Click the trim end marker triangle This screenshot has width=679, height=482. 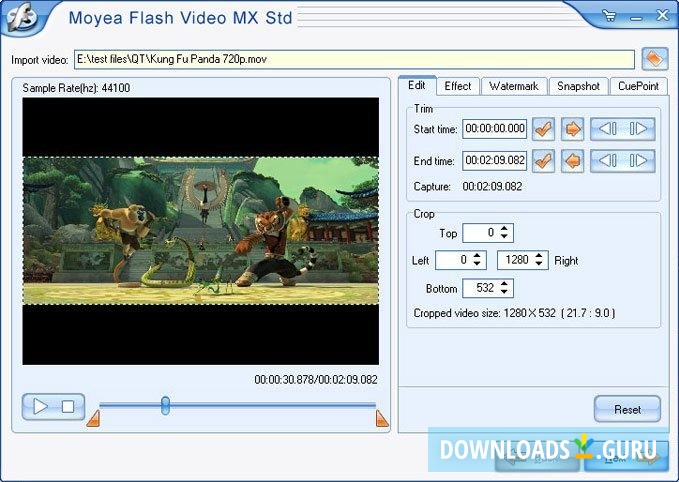point(382,419)
